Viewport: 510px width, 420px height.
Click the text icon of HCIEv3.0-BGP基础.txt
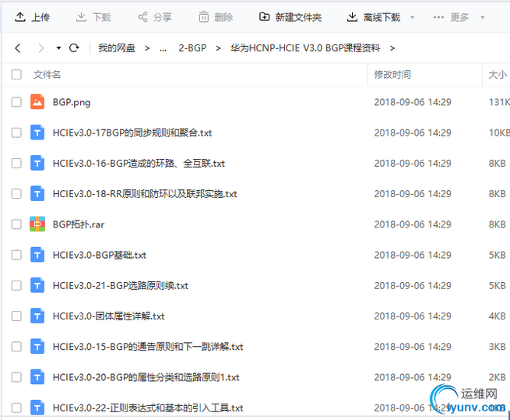(37, 255)
